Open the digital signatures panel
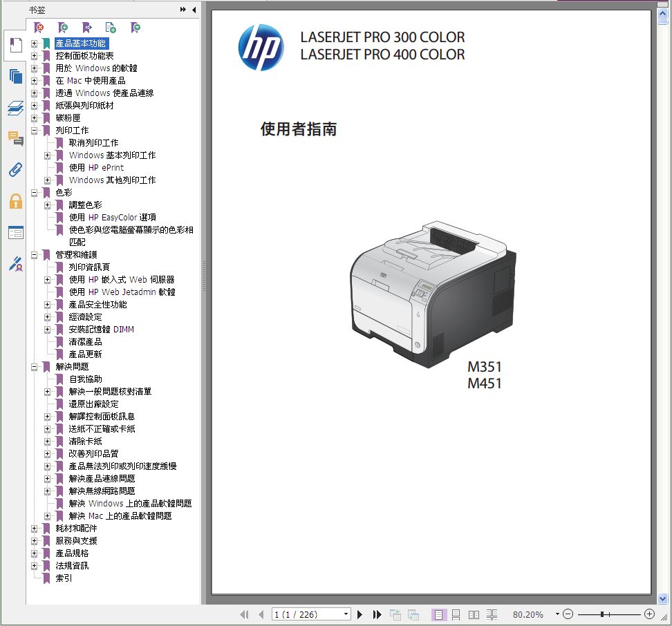The height and width of the screenshot is (626, 672). pos(16,264)
